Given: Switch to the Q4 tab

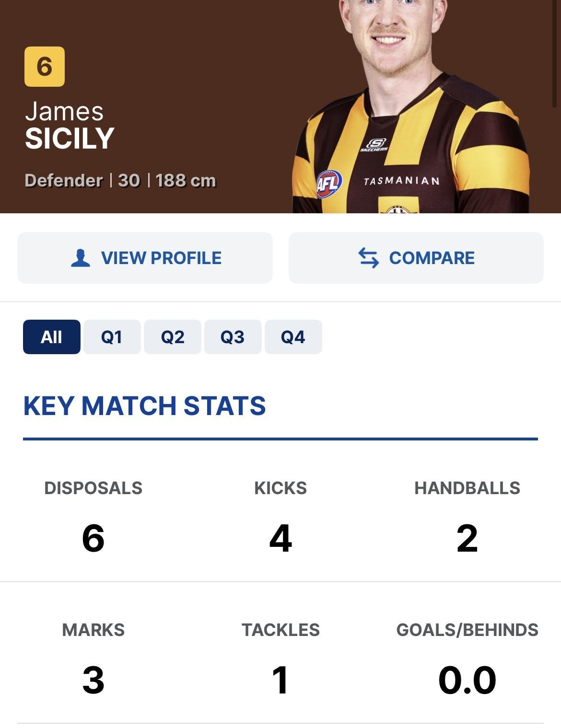Looking at the screenshot, I should coord(293,337).
